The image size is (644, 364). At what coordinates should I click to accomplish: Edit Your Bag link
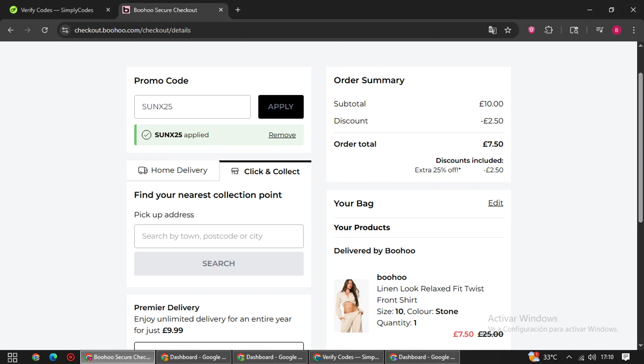tap(495, 203)
